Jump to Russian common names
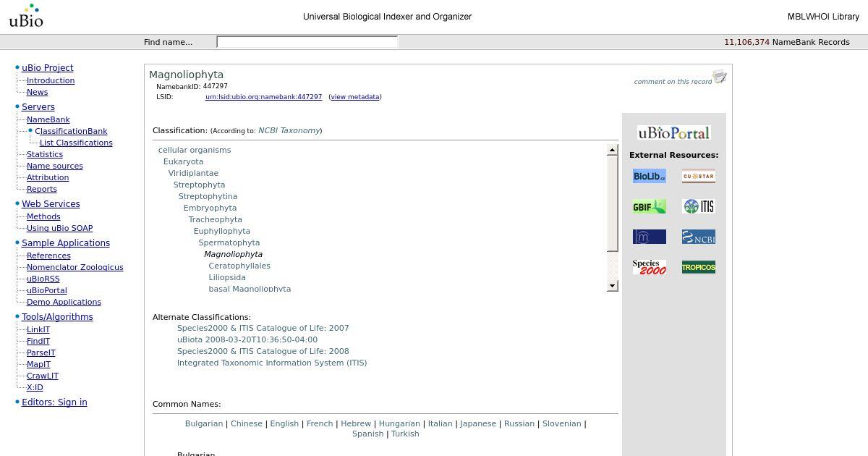 coord(519,423)
